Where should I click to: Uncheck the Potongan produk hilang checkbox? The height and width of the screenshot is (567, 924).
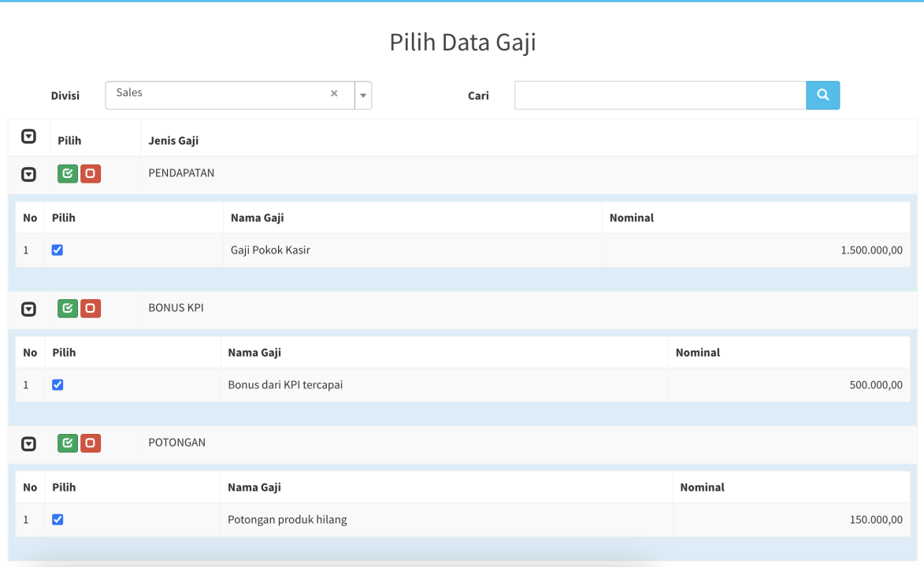point(58,520)
